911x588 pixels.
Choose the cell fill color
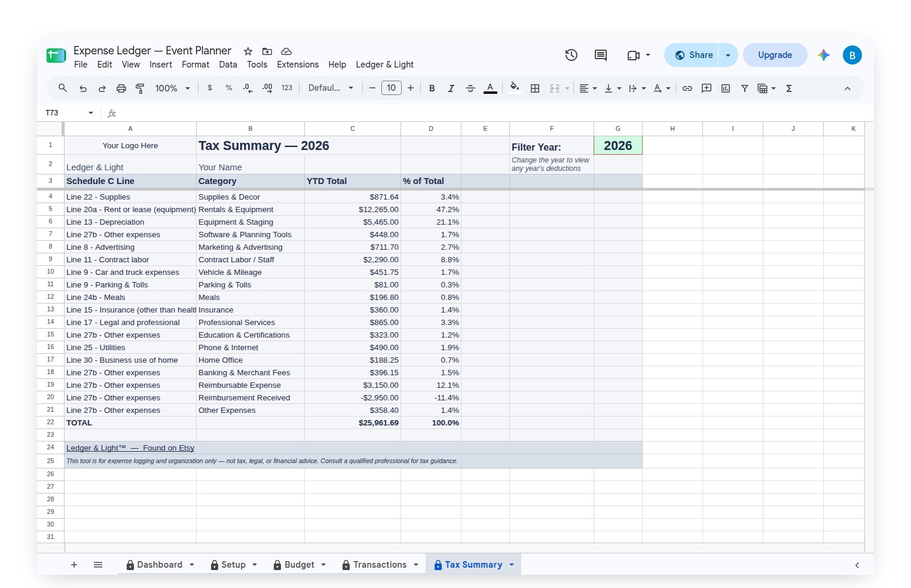[515, 88]
